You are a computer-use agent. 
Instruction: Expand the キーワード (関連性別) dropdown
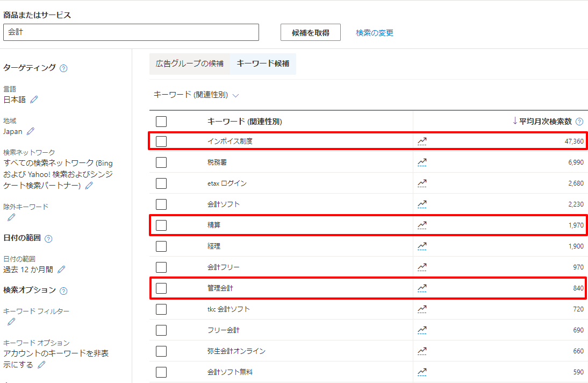click(x=196, y=95)
